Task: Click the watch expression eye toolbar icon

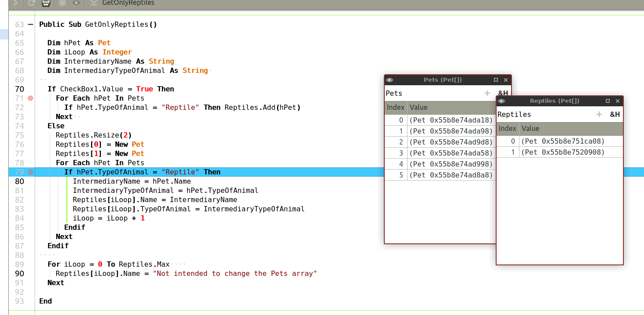Action: point(76,3)
